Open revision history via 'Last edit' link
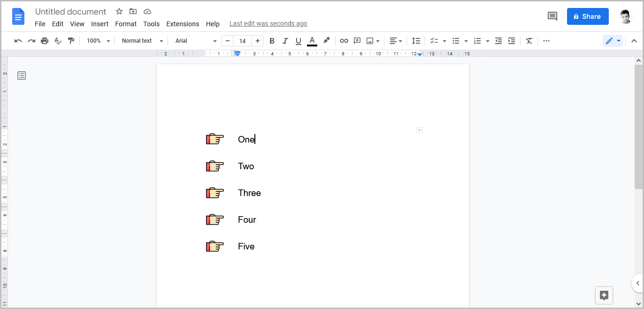Viewport: 644px width, 309px height. 268,23
